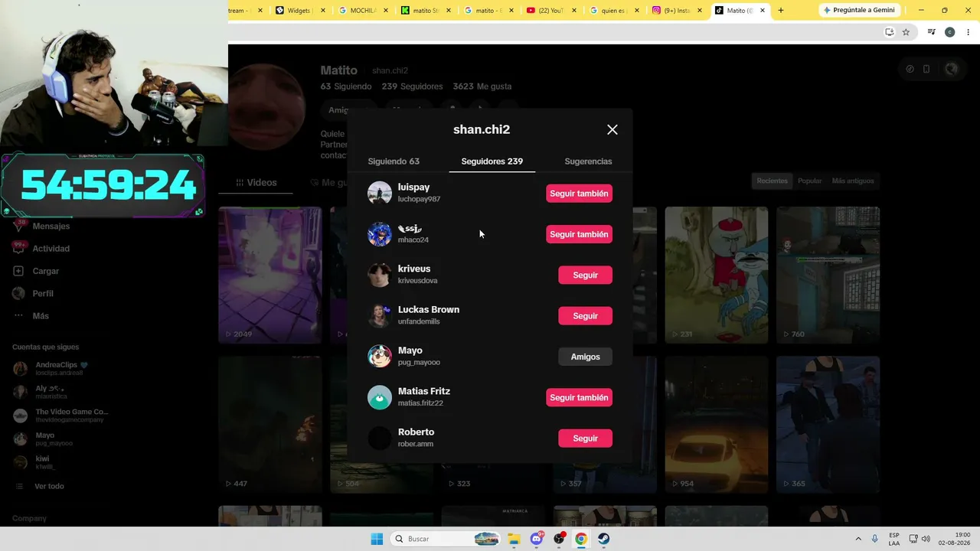Switch to the MOCHILA Google browser tab
This screenshot has width=980, height=551.
pyautogui.click(x=363, y=11)
